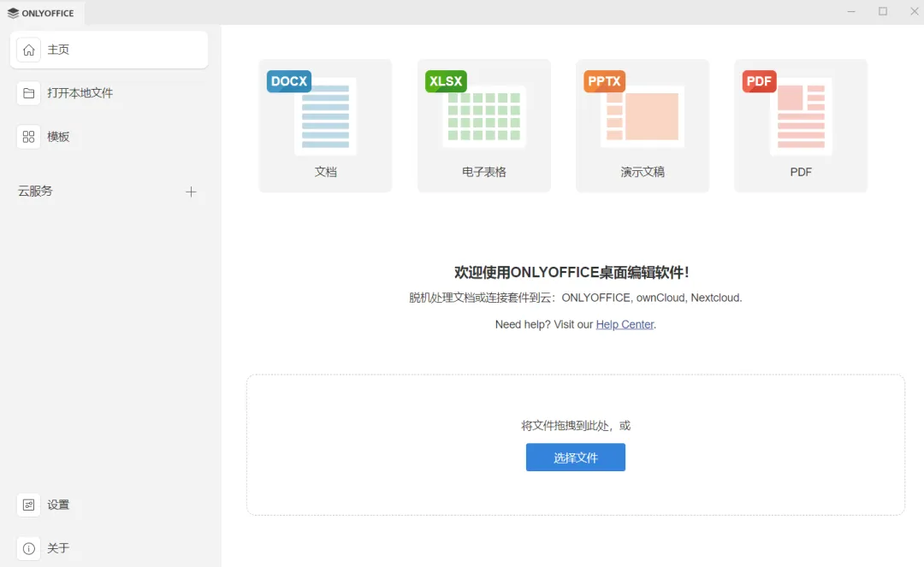The image size is (924, 567).
Task: Click the ONLYOFFICE logo tab
Action: click(x=41, y=13)
